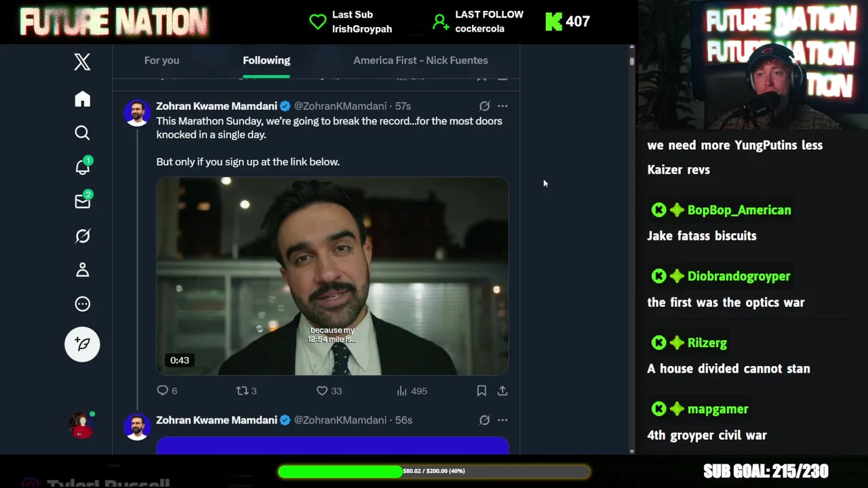Click the compose post button
The width and height of the screenshot is (868, 488).
tap(82, 344)
